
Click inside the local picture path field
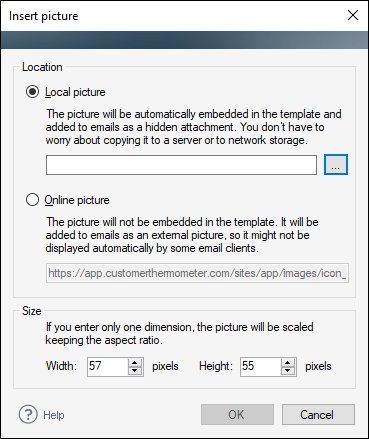point(181,165)
